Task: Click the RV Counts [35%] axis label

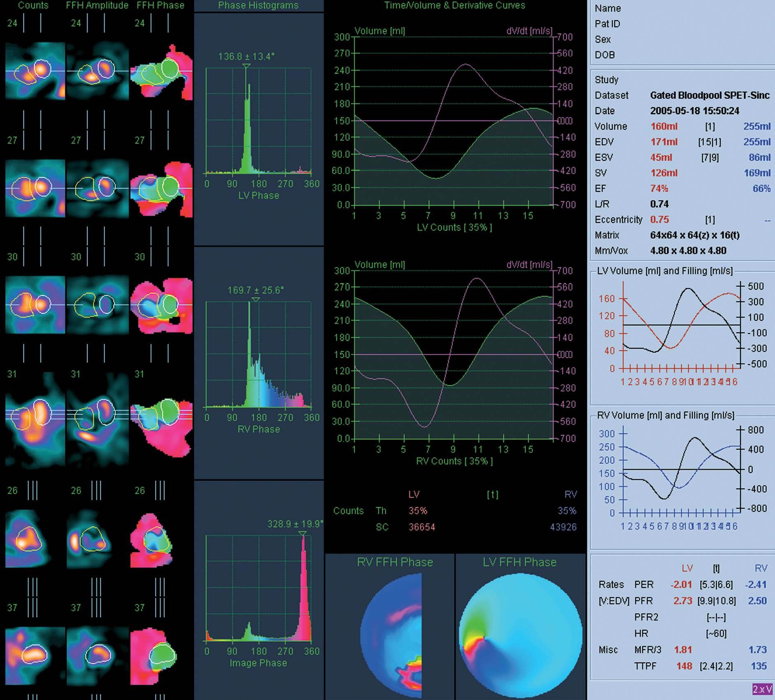Action: tap(454, 461)
